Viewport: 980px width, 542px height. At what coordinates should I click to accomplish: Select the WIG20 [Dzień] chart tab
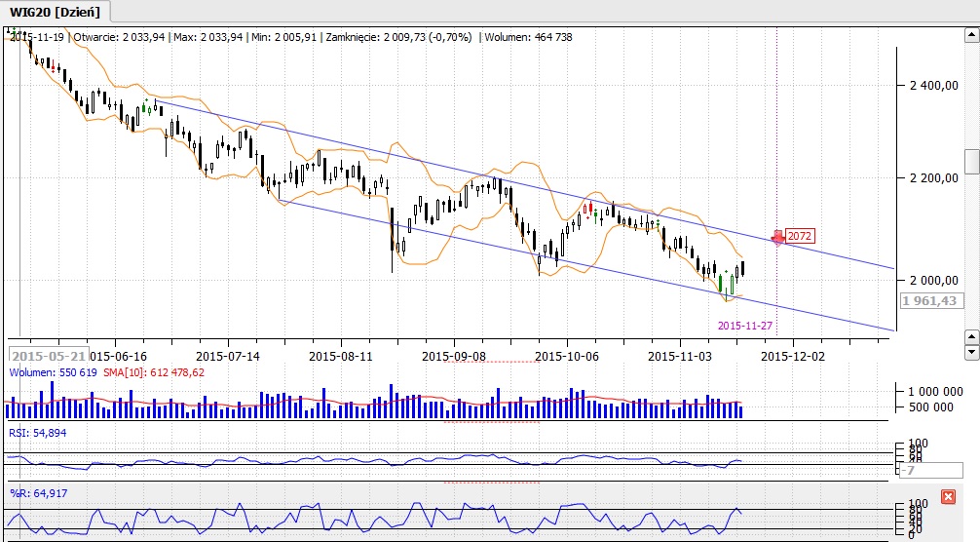point(56,12)
